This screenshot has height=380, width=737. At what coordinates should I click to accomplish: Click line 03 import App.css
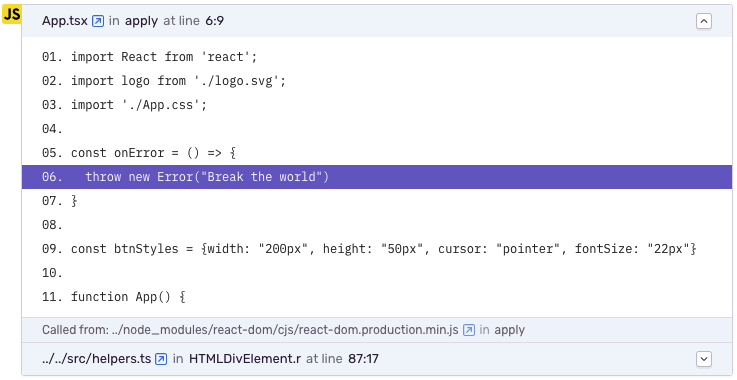[x=125, y=105]
